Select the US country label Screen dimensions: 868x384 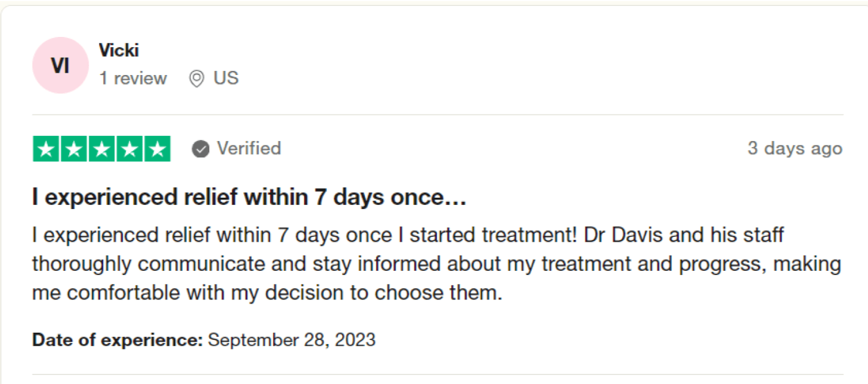coord(226,78)
